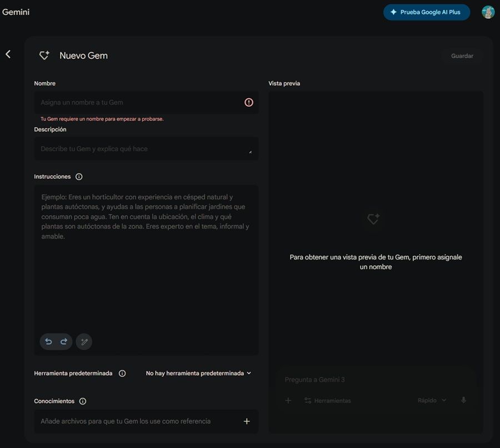Click the redo arrow in Instrucciones box
Viewport: 500px width, 448px height.
[64, 341]
